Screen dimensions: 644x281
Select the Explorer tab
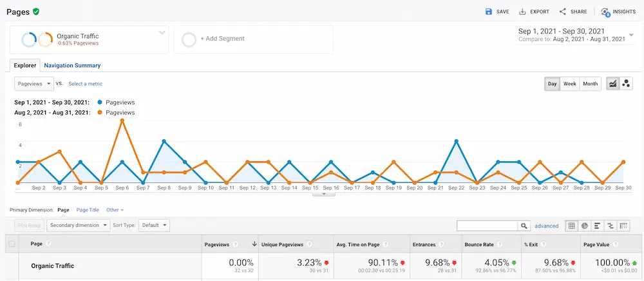click(25, 65)
